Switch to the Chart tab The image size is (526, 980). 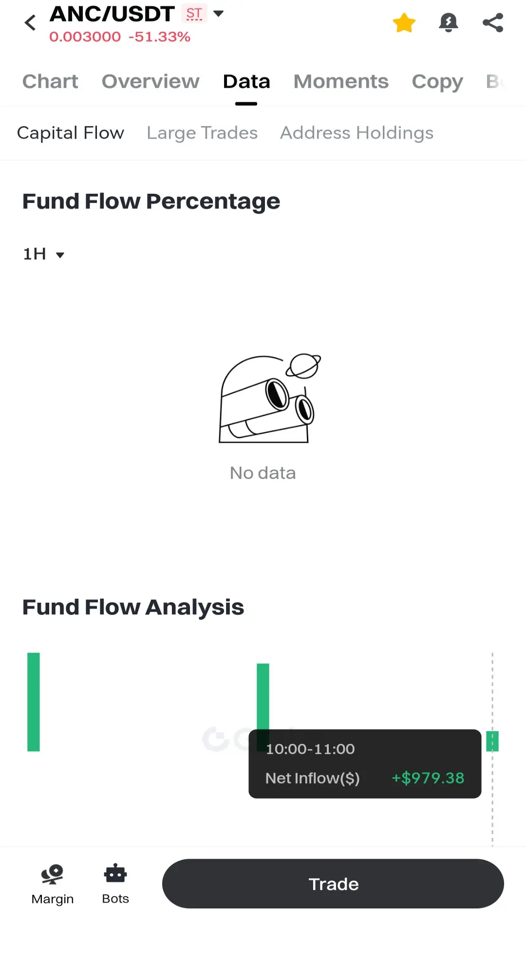[50, 81]
